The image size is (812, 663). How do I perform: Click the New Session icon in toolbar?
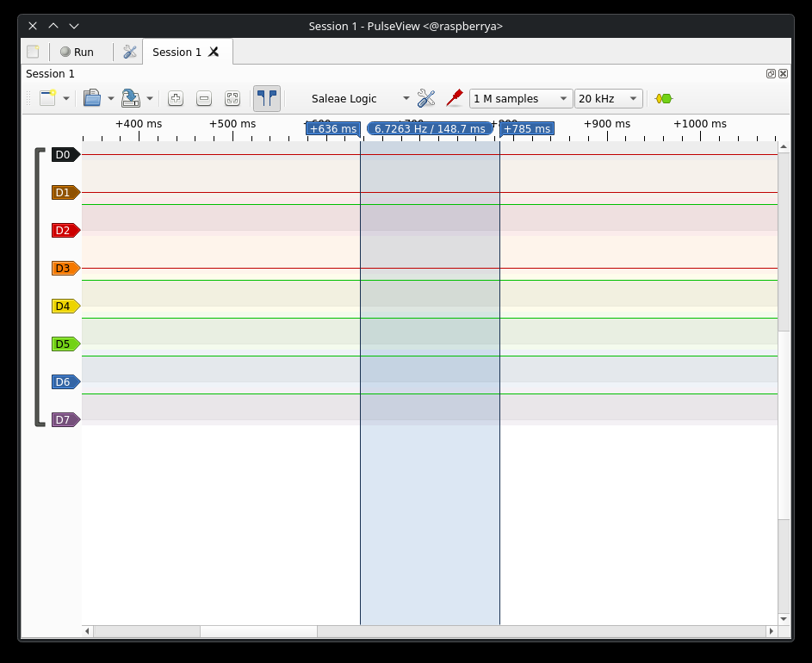47,98
